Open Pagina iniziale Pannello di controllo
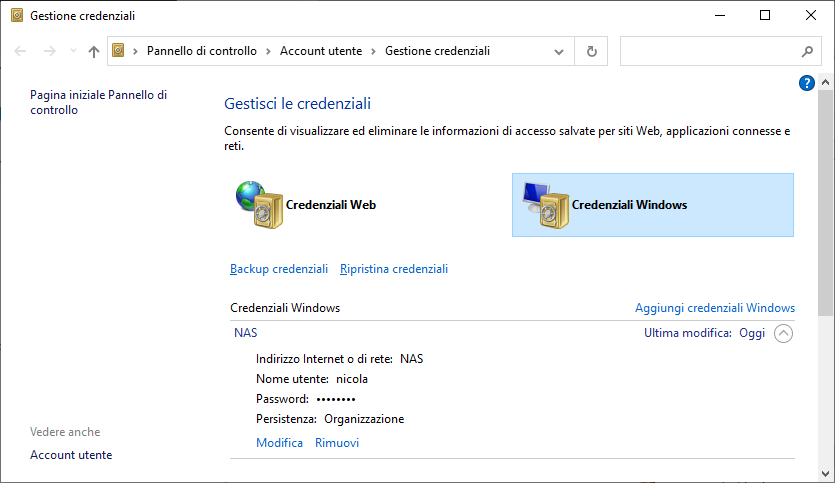The width and height of the screenshot is (835, 483). click(98, 102)
